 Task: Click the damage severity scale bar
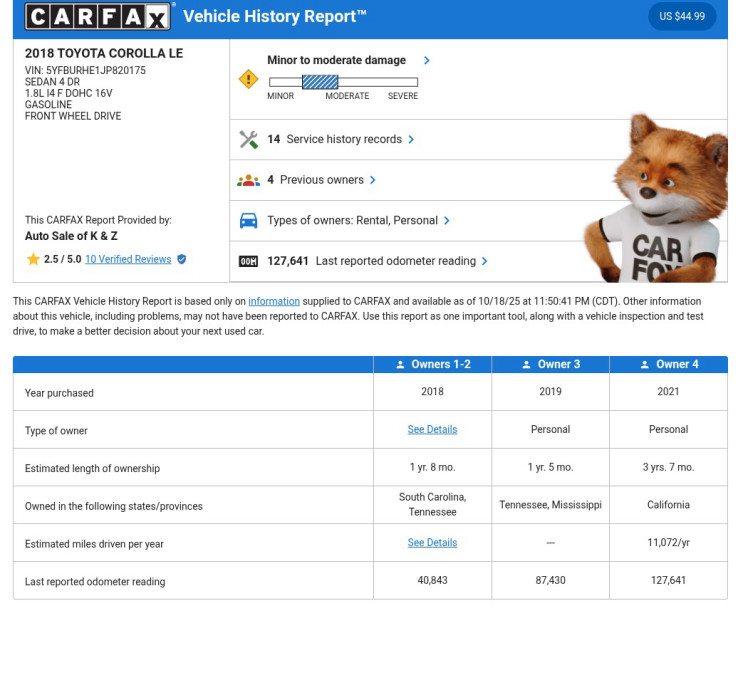343,83
